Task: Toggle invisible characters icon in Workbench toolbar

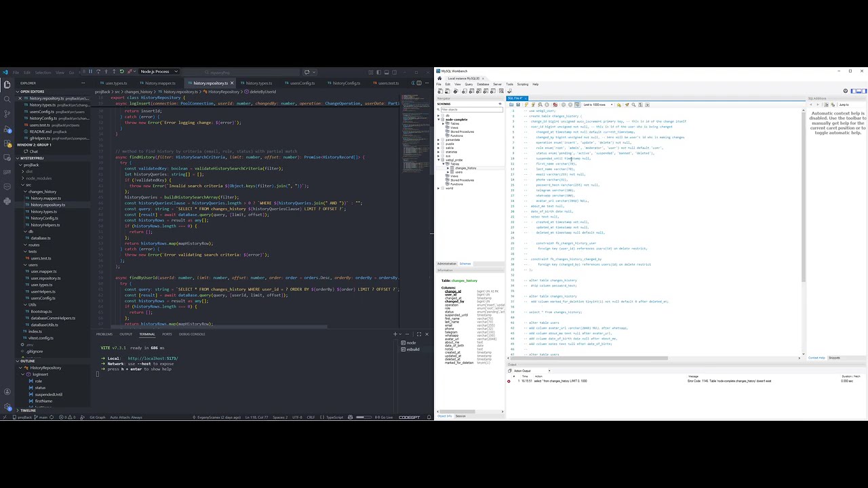Action: [640, 104]
